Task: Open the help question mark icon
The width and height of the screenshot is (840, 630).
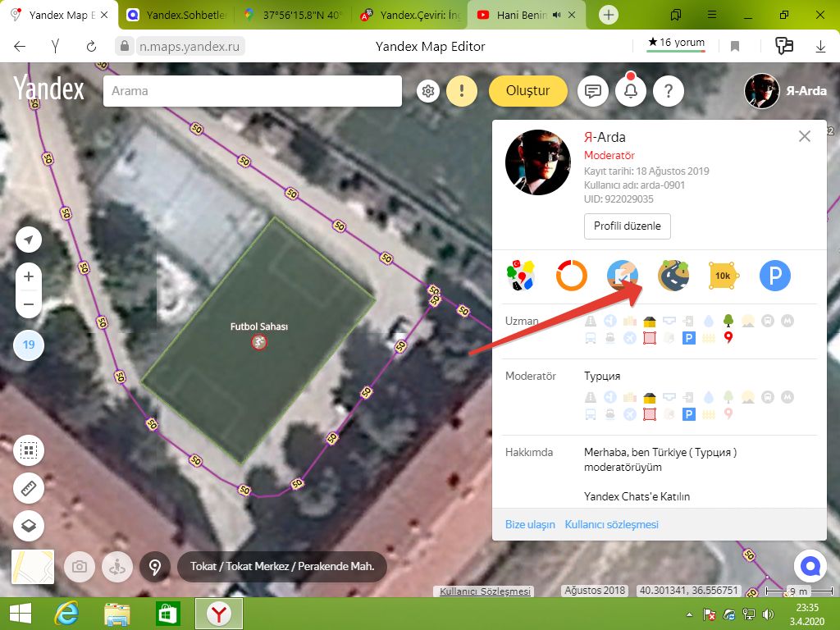Action: (669, 91)
